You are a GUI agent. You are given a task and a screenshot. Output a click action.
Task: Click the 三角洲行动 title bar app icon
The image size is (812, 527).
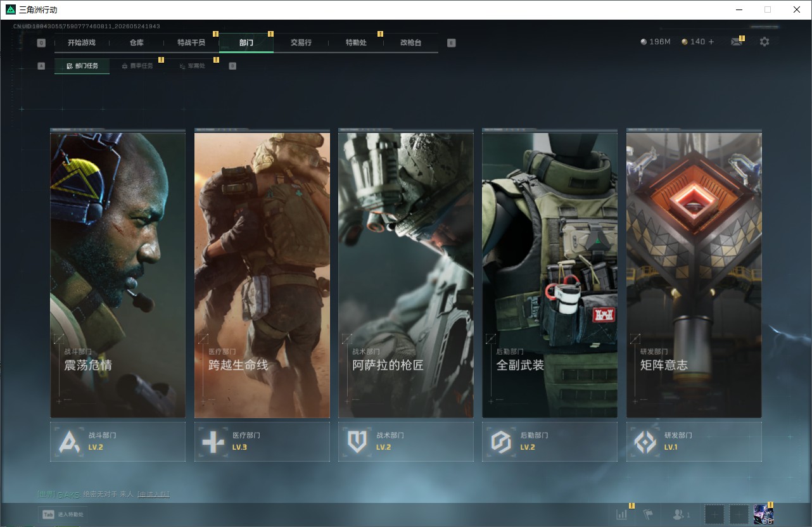(x=11, y=10)
